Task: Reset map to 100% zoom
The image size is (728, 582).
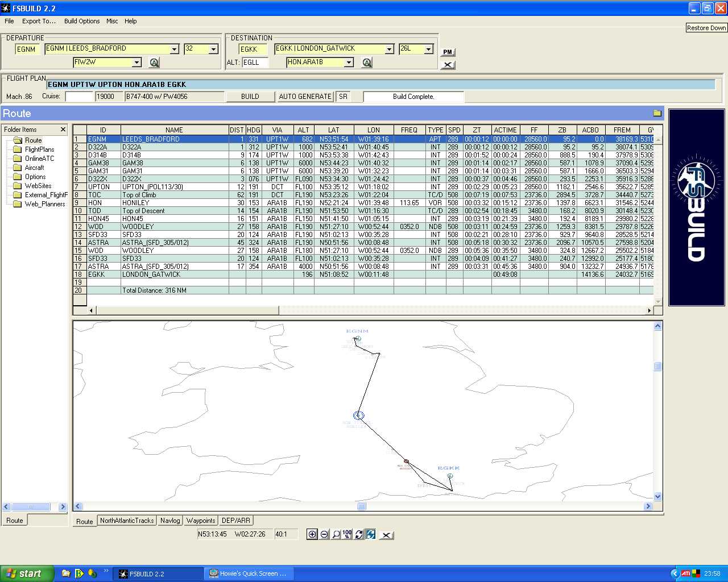Action: [348, 534]
